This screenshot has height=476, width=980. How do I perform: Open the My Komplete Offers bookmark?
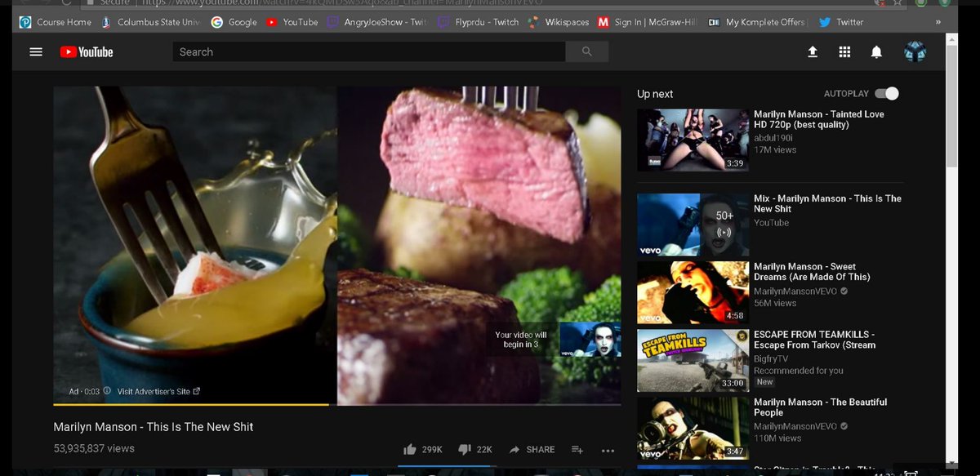(757, 22)
